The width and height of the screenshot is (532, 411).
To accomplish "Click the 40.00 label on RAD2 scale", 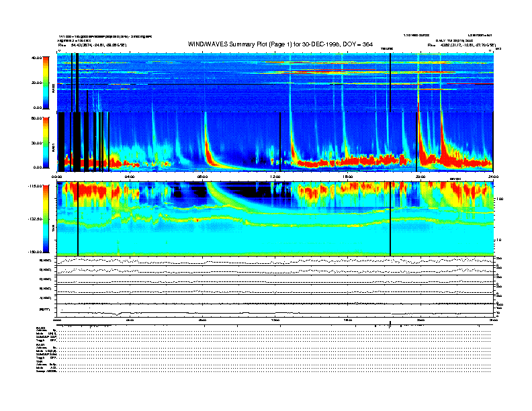I will 37,58.
